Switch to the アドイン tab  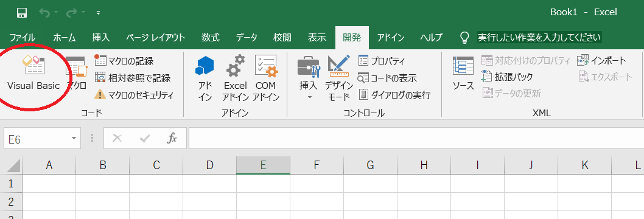tap(391, 38)
